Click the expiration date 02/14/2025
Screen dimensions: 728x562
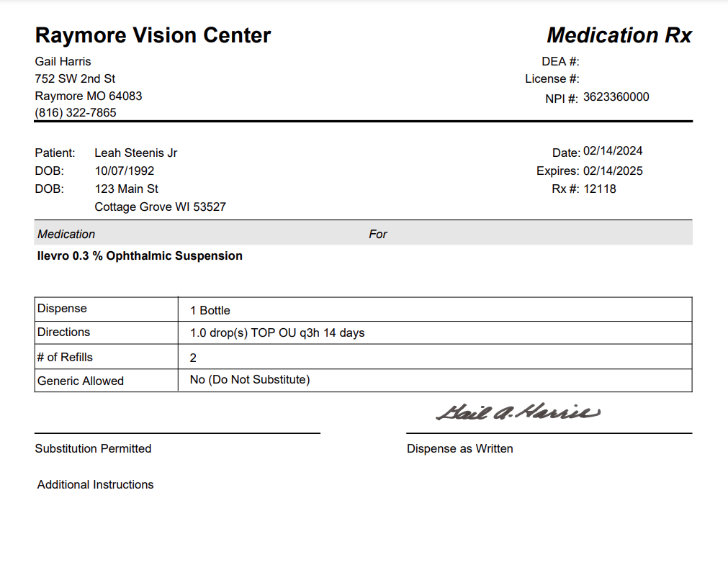(613, 171)
